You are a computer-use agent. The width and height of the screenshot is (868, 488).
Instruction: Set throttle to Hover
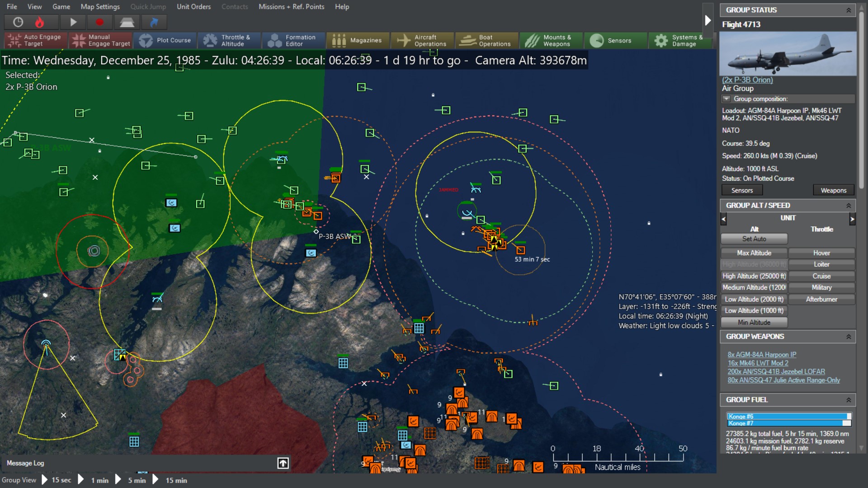point(821,253)
